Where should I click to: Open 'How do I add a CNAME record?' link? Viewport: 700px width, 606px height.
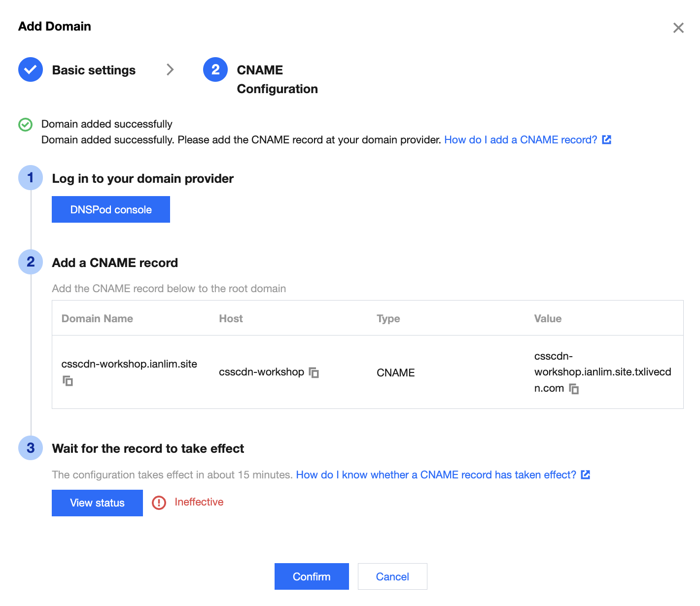(x=527, y=140)
